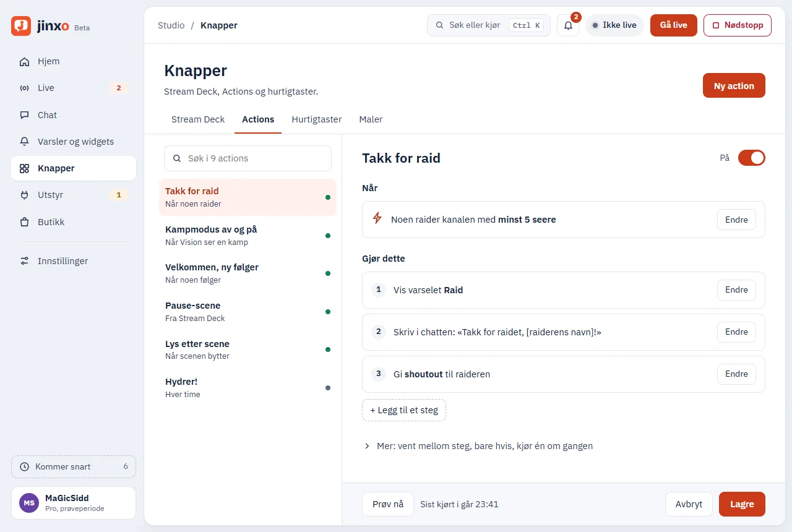Click the Butikk shopping bag icon
This screenshot has width=792, height=532.
(24, 222)
